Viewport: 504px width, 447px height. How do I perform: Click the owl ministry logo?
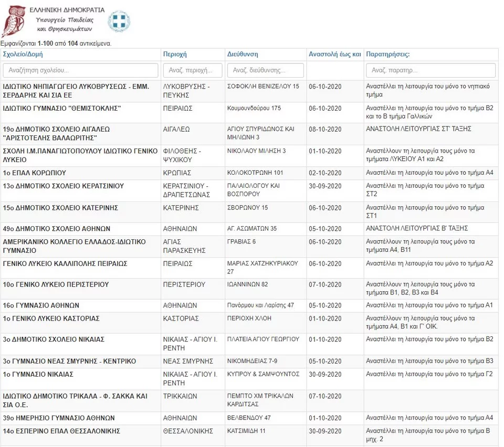pos(13,21)
